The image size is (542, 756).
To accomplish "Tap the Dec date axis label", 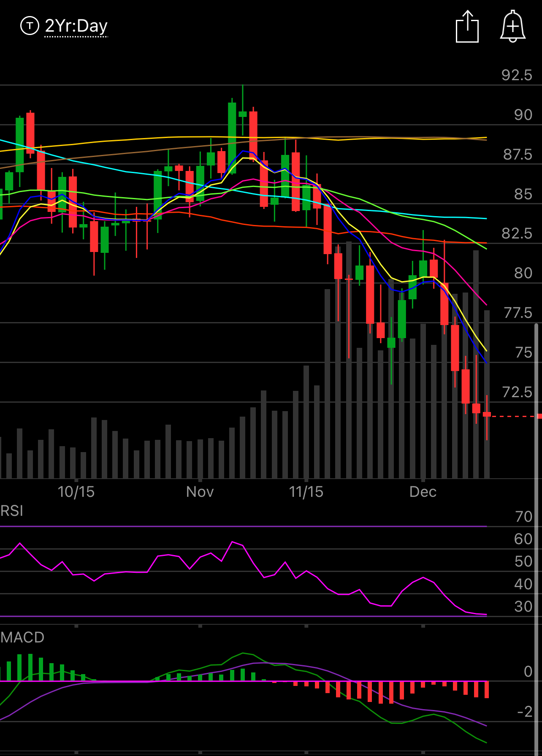I will point(423,492).
